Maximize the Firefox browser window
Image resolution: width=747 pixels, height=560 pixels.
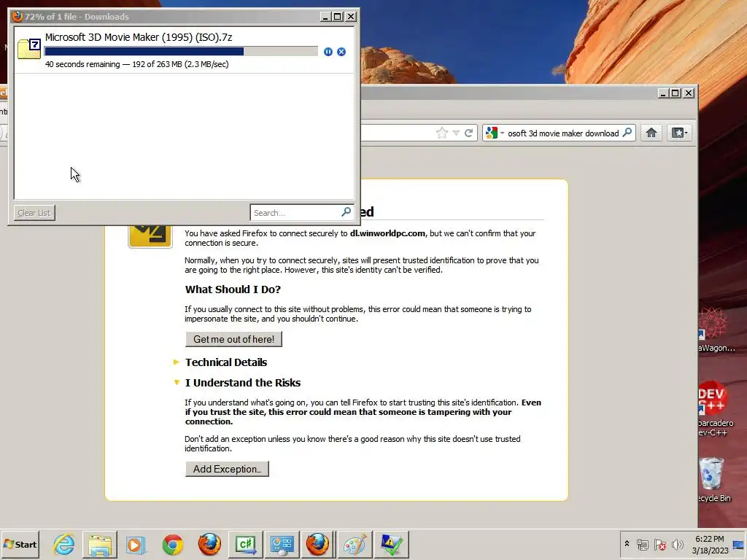point(676,93)
